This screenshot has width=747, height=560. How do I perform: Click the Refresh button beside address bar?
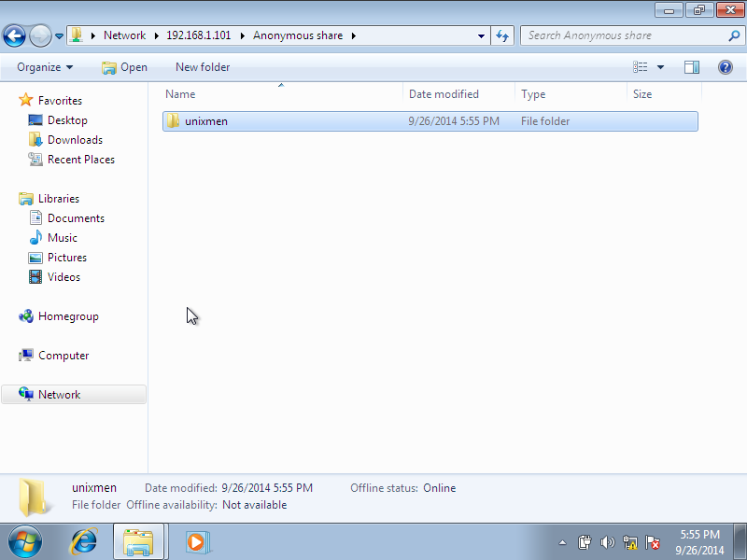pos(502,35)
